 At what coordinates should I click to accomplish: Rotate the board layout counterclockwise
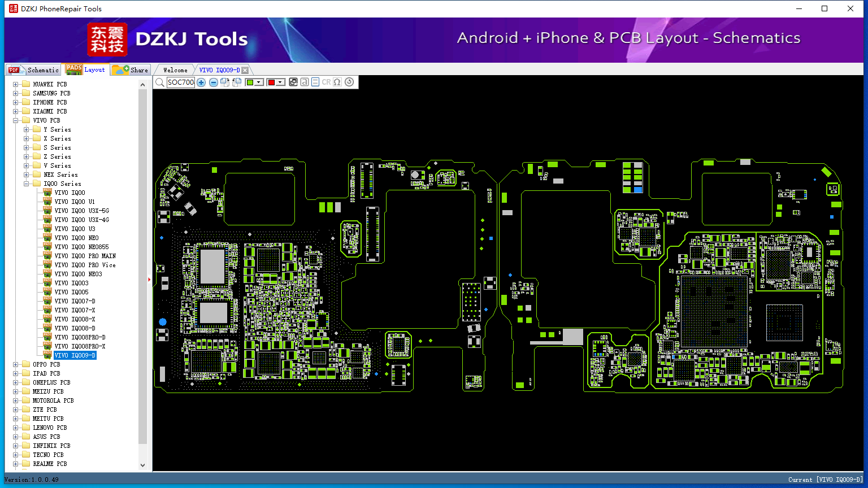237,82
